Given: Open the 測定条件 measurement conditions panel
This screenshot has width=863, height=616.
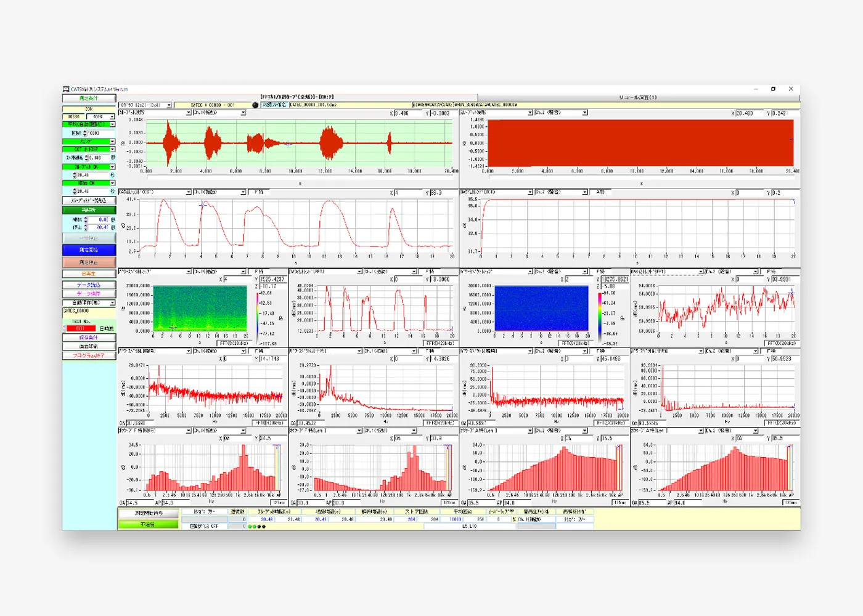Looking at the screenshot, I should 89,98.
